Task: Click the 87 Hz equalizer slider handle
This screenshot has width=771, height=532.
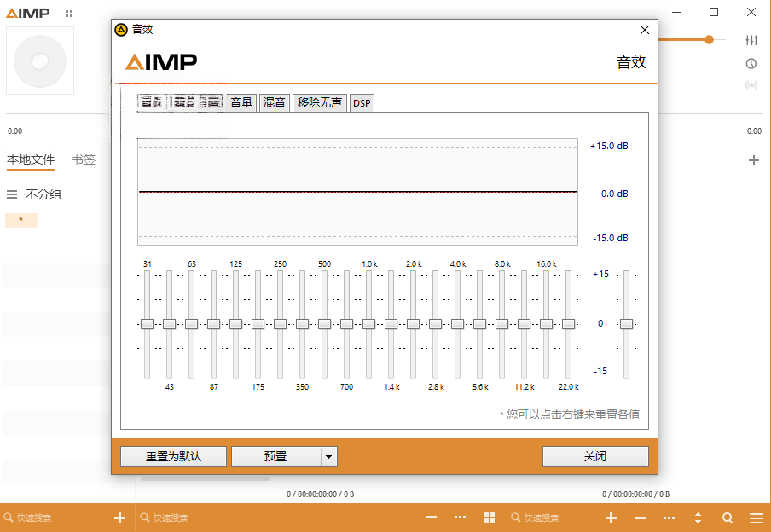Action: click(213, 323)
